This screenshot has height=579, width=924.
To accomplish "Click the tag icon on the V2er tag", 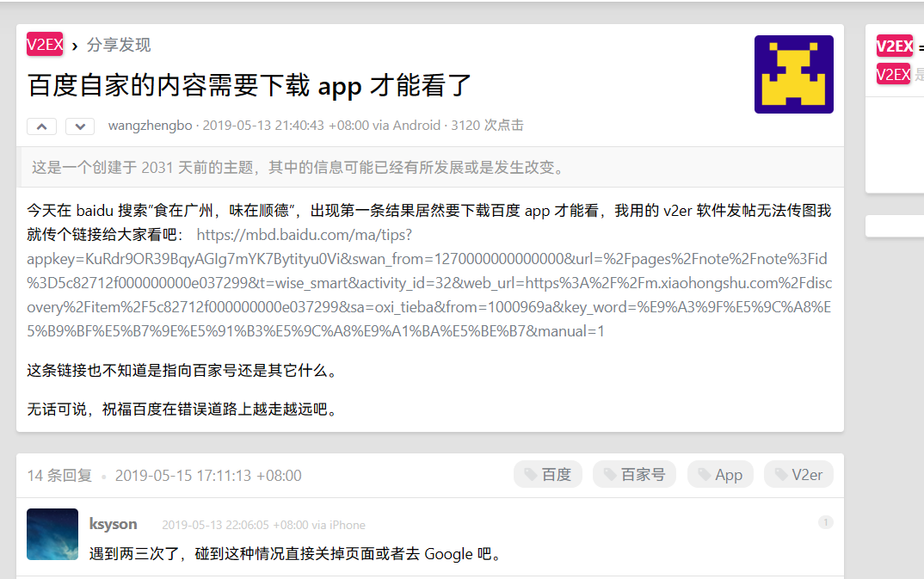I will 779,474.
